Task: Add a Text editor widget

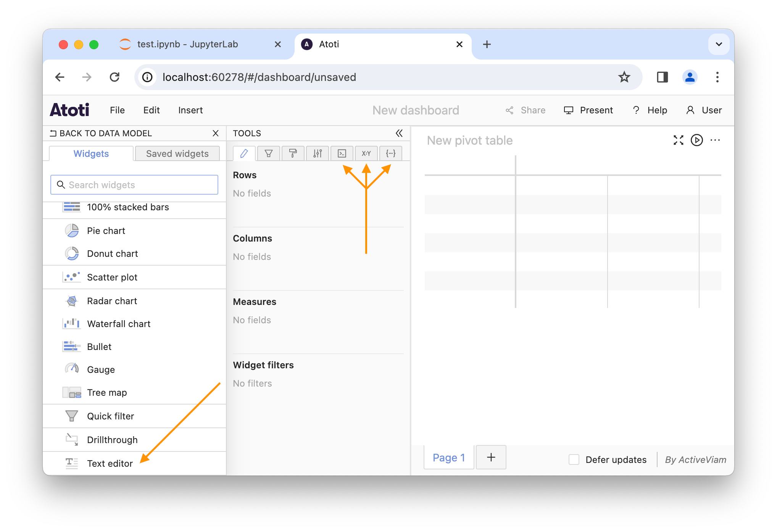Action: click(134, 463)
